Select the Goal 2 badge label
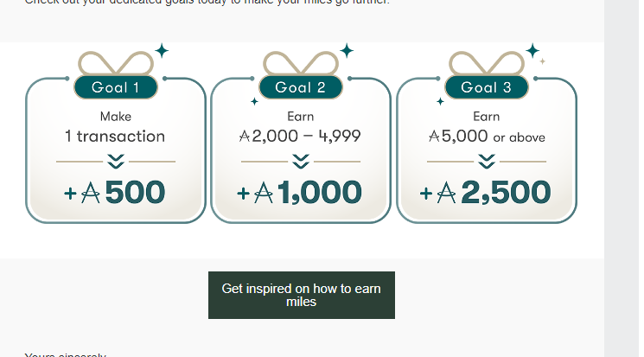 point(300,87)
